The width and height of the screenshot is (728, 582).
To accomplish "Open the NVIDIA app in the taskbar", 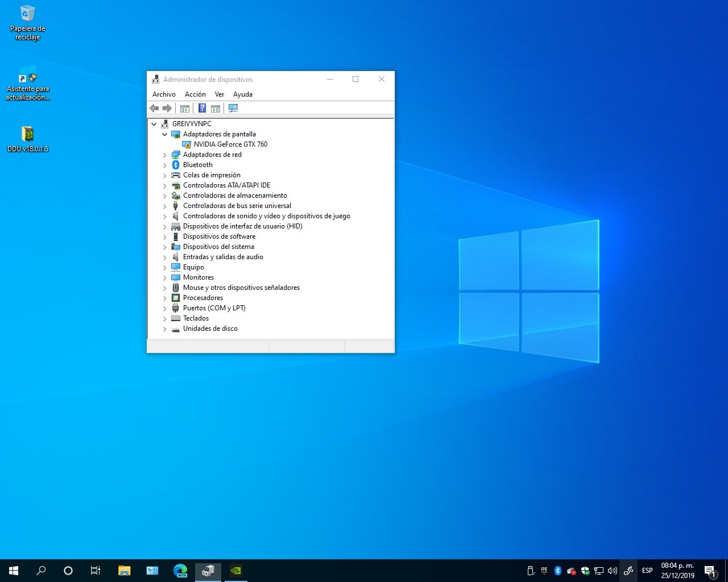I will tap(235, 571).
